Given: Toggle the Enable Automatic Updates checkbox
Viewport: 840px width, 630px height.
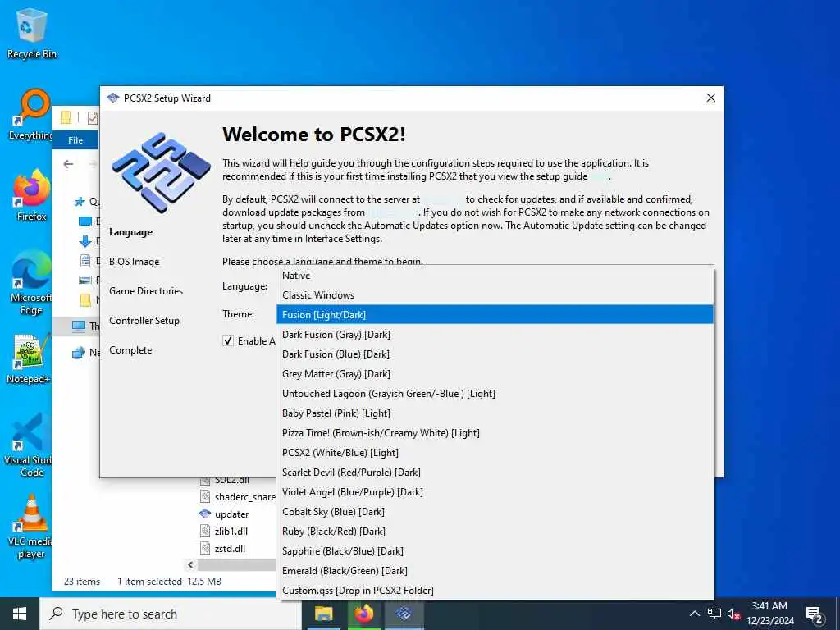Looking at the screenshot, I should point(228,340).
